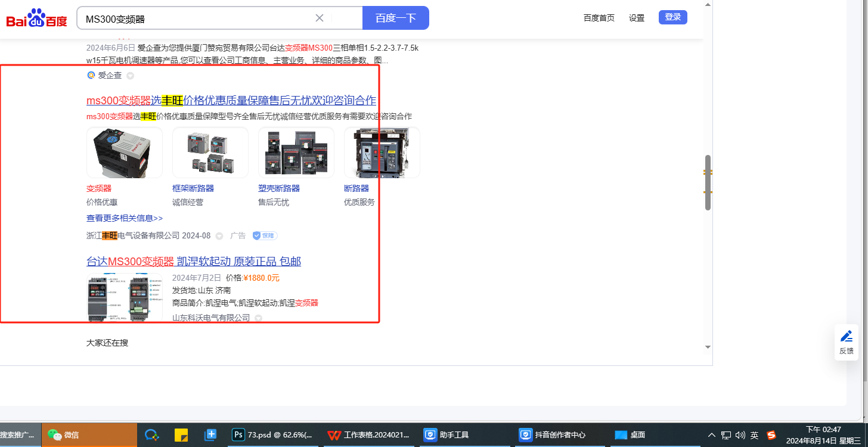Click the red 变频器 link under the first thumbnail
The width and height of the screenshot is (868, 447).
99,188
